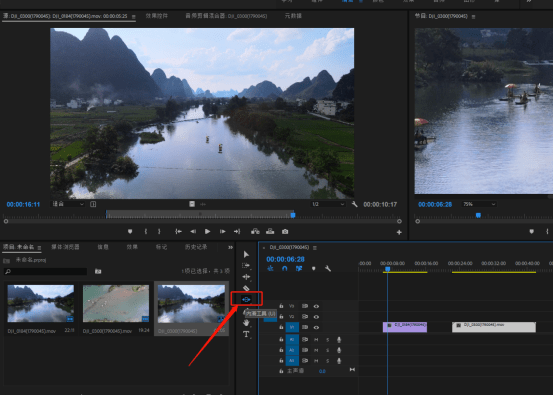Open source monitor 1/2 resolution dropdown
Viewport: 553px width, 395px height.
pos(328,204)
